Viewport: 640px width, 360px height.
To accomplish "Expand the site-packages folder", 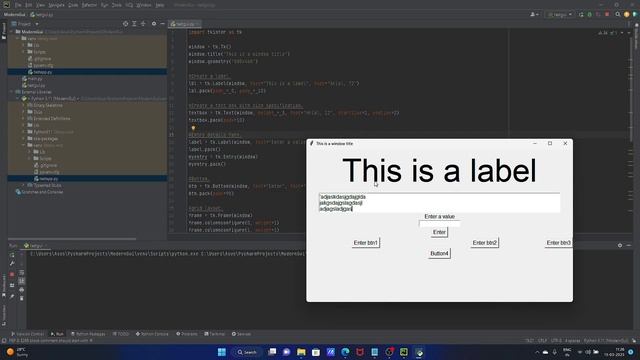I will click(24, 138).
